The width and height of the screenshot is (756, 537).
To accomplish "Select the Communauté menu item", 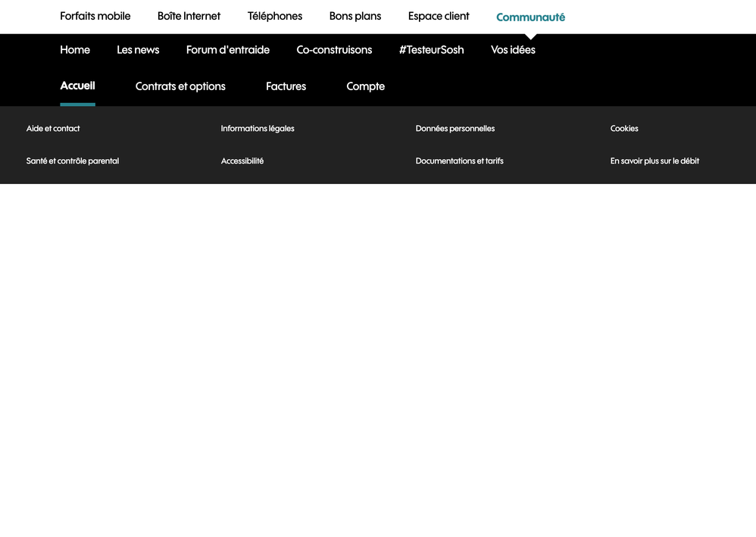I will point(530,17).
